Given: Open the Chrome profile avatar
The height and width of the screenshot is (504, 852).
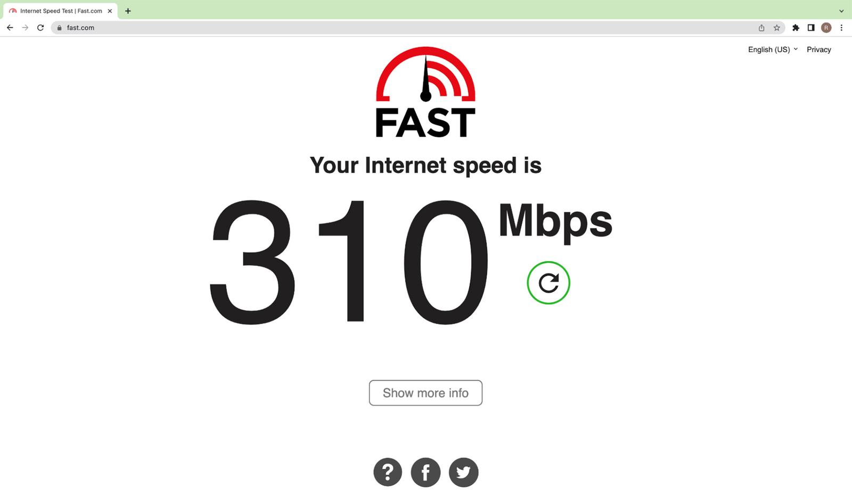Looking at the screenshot, I should tap(826, 28).
